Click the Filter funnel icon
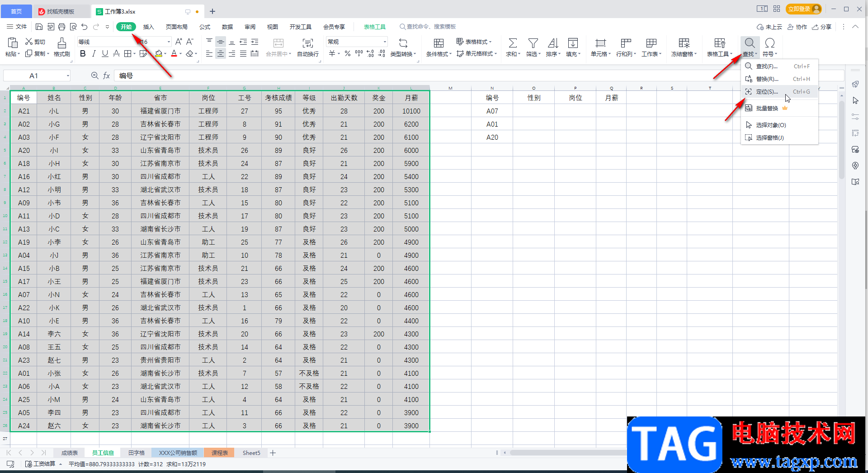Image resolution: width=868 pixels, height=473 pixels. pos(533,43)
